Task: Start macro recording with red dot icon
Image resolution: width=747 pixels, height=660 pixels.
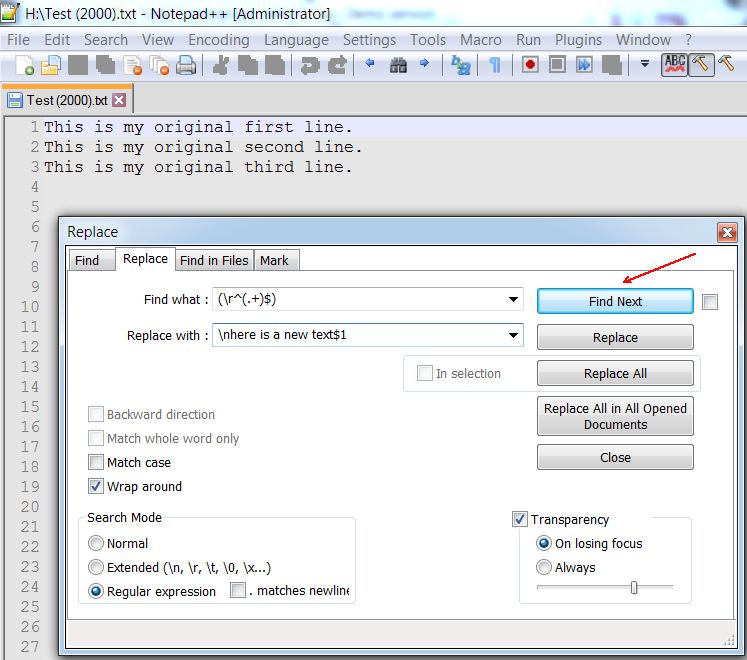Action: [x=530, y=64]
